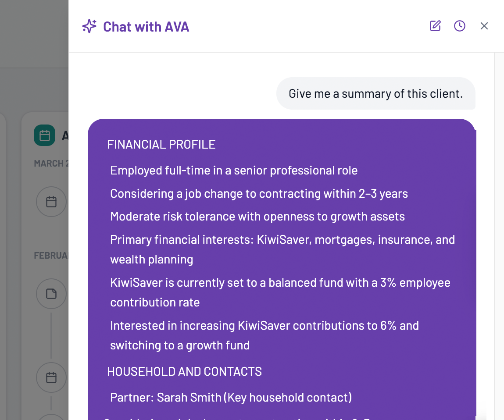This screenshot has height=420, width=504.
Task: Select the March calendar event icon
Action: 51,202
